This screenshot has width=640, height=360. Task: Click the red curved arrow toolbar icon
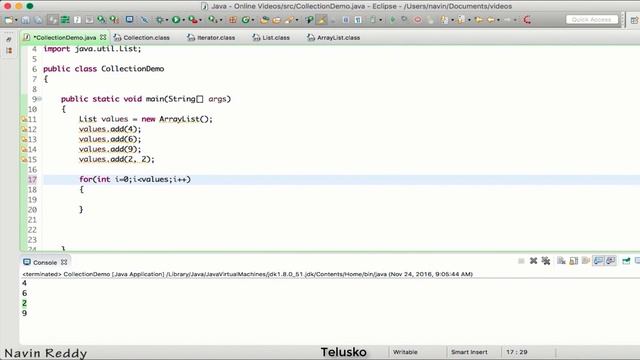[x=527, y=20]
